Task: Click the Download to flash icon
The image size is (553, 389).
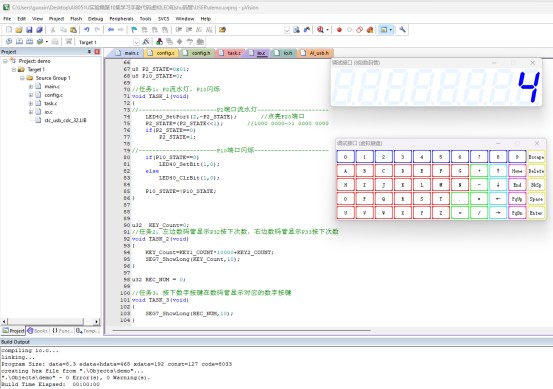Action: [68, 42]
